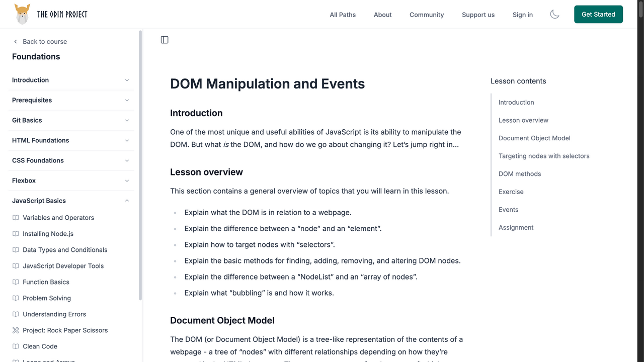
Task: Expand the HTML Foundations section
Action: (x=71, y=140)
